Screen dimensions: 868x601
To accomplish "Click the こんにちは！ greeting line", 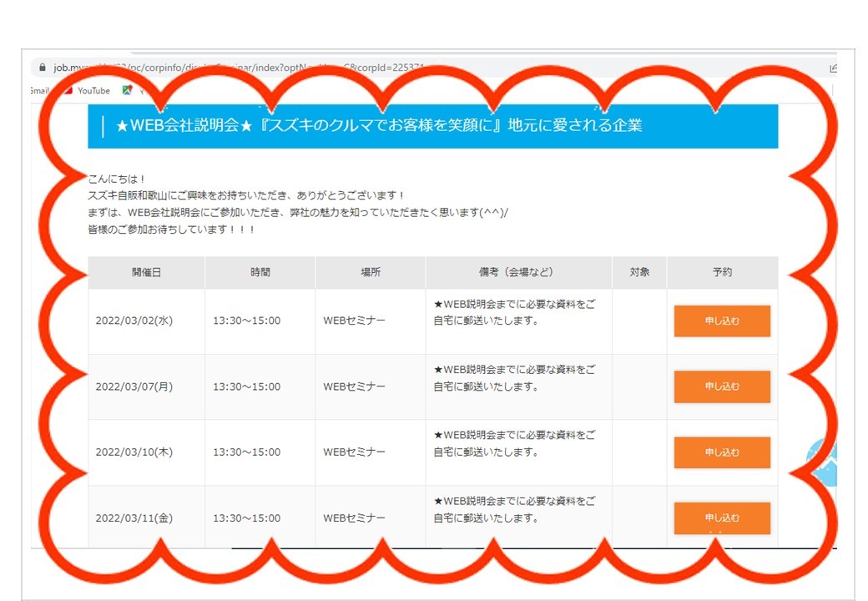I will [117, 179].
